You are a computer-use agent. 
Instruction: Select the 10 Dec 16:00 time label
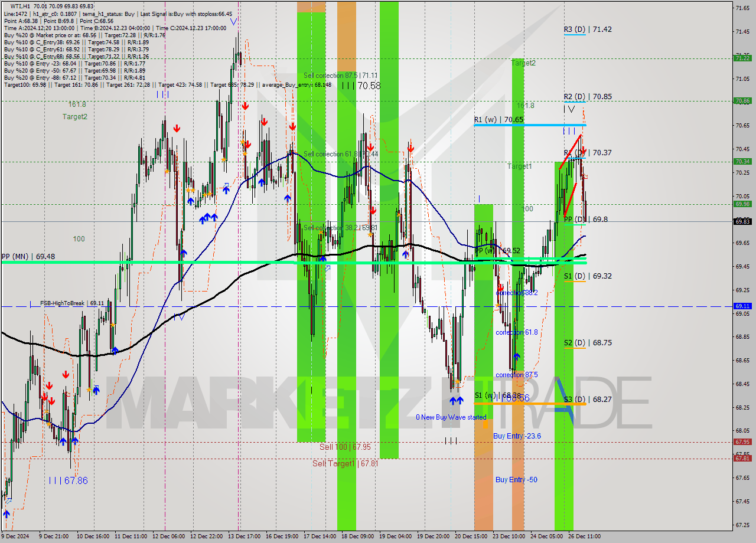(x=92, y=537)
